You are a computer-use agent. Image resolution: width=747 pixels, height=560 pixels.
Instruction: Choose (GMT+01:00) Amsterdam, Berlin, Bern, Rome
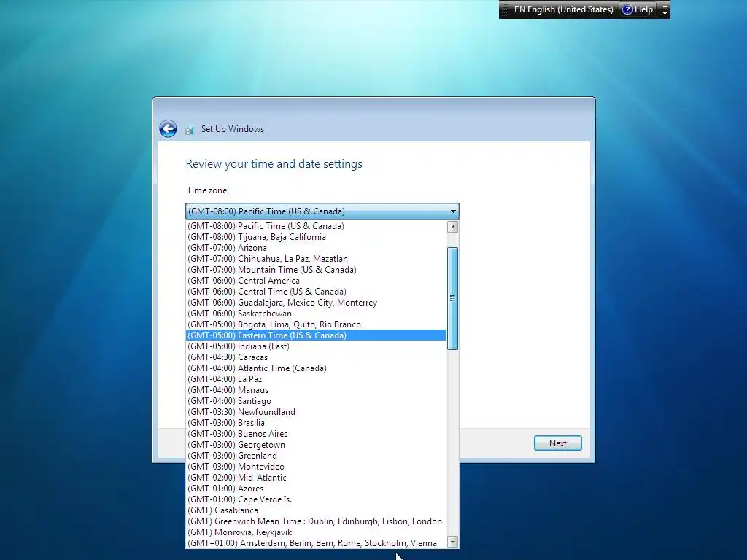pos(316,543)
